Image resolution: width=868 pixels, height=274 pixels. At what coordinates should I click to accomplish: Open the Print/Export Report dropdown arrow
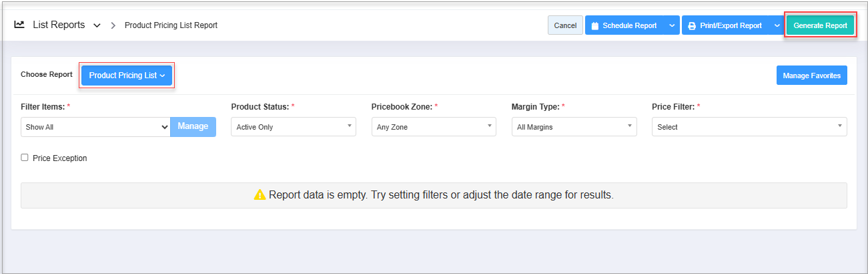pos(777,25)
